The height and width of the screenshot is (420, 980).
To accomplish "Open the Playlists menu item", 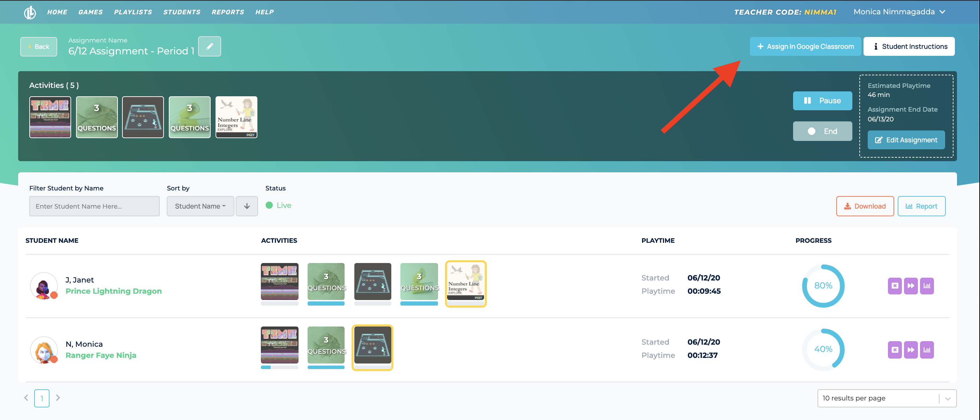I will pyautogui.click(x=133, y=12).
